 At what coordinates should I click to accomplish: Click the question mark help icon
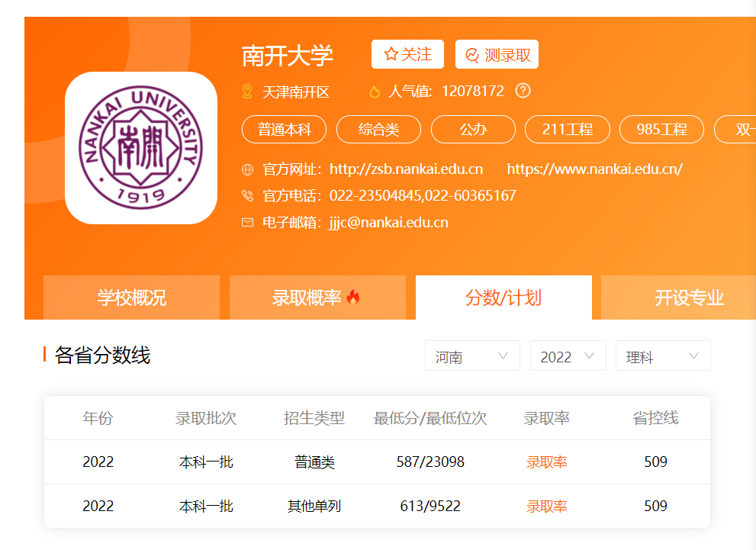(523, 91)
